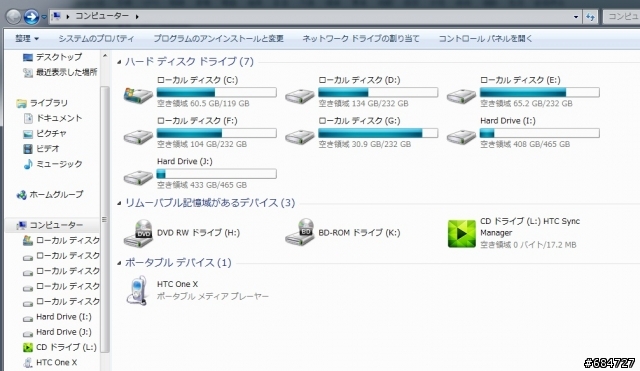Click the text 空き領域 104 GB/232 GB

[x=202, y=144]
